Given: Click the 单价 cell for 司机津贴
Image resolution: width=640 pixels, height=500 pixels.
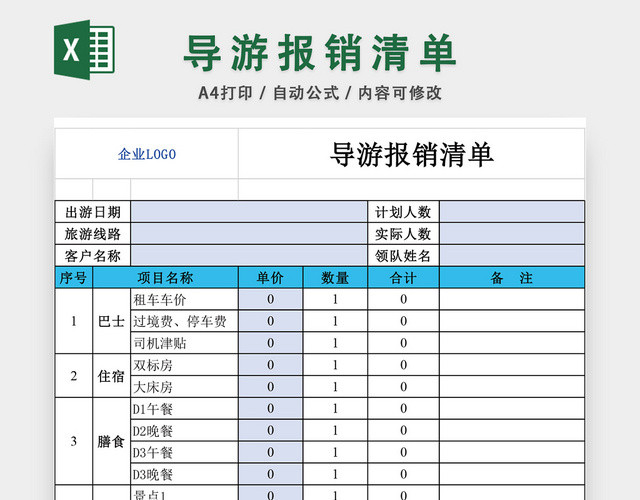Looking at the screenshot, I should click(271, 343).
